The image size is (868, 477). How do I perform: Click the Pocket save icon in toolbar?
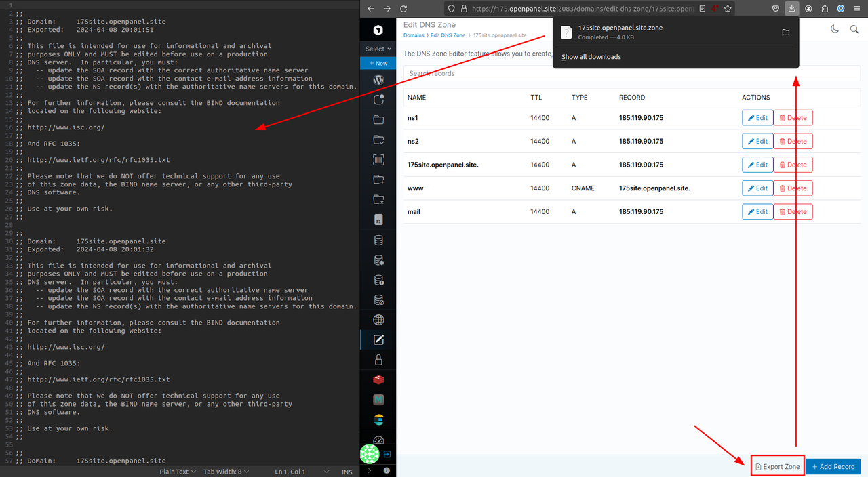[775, 9]
